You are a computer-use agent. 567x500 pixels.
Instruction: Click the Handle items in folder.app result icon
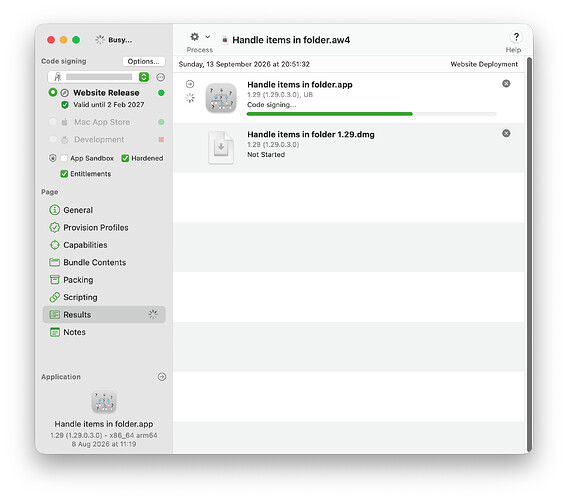pyautogui.click(x=221, y=98)
